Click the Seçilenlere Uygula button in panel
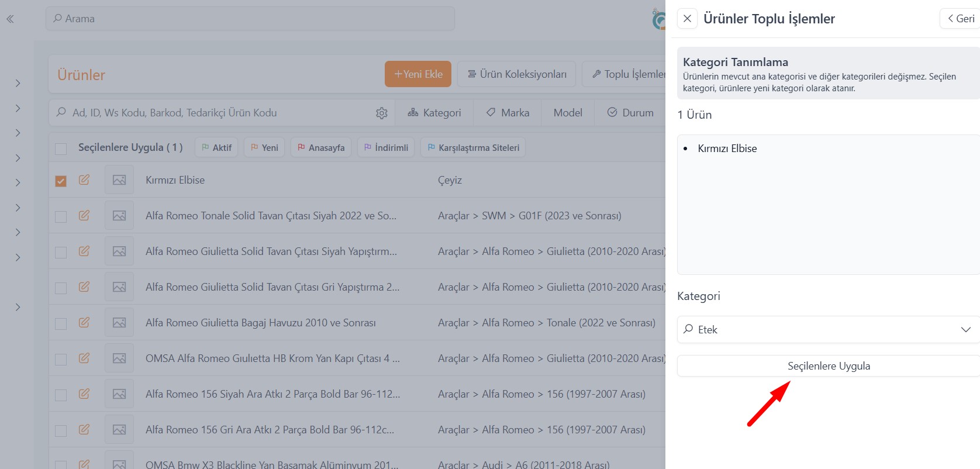 [x=828, y=366]
